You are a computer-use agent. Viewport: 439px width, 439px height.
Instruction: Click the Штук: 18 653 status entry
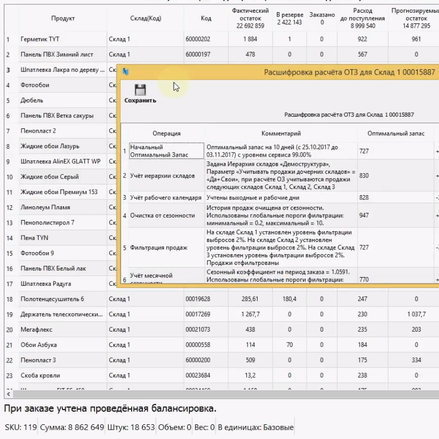coord(131,427)
